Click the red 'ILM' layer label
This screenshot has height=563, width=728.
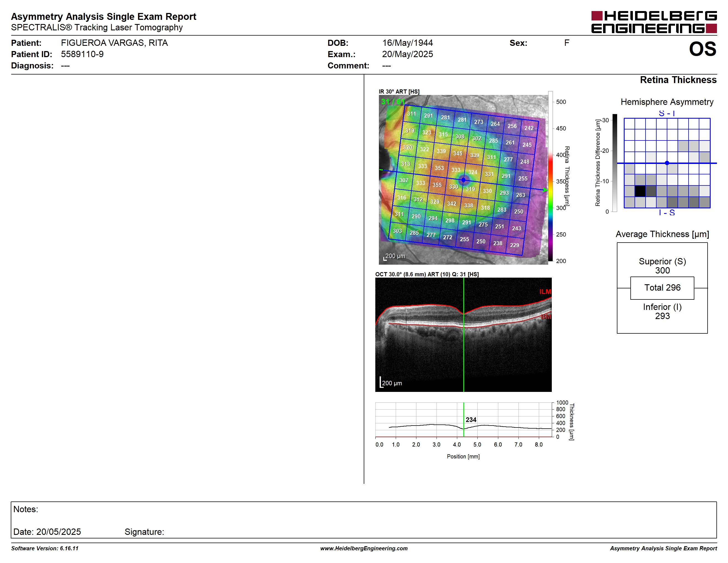click(545, 291)
